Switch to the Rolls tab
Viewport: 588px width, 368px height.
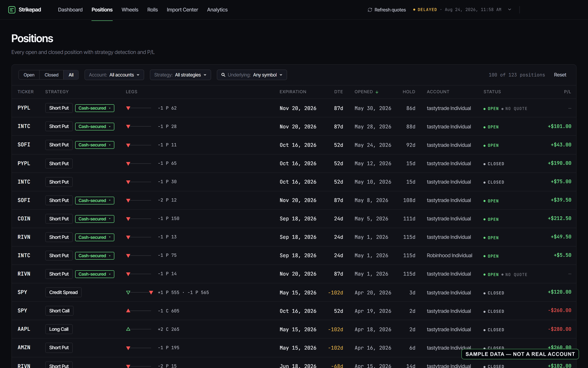point(153,10)
